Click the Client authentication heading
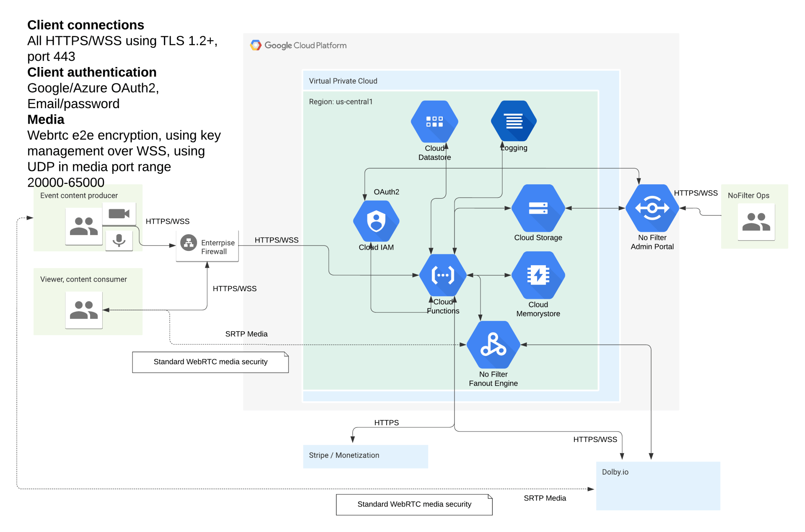 92,72
